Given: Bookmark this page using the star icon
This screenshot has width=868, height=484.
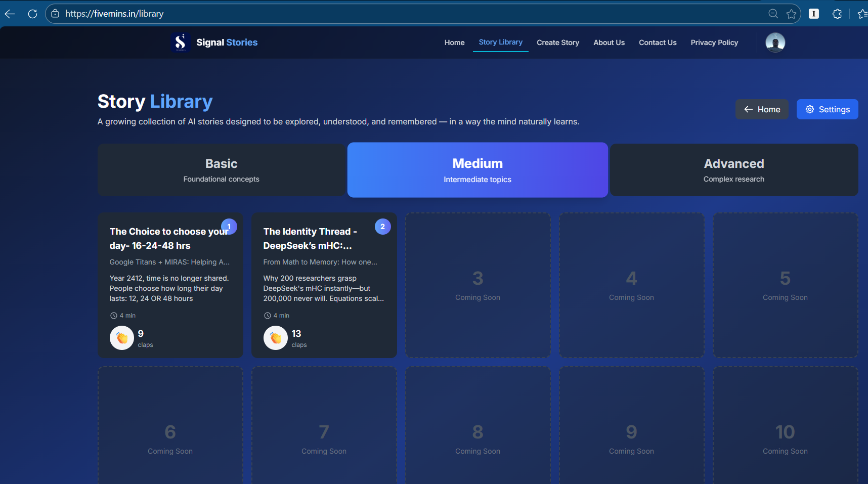Looking at the screenshot, I should click(x=792, y=14).
